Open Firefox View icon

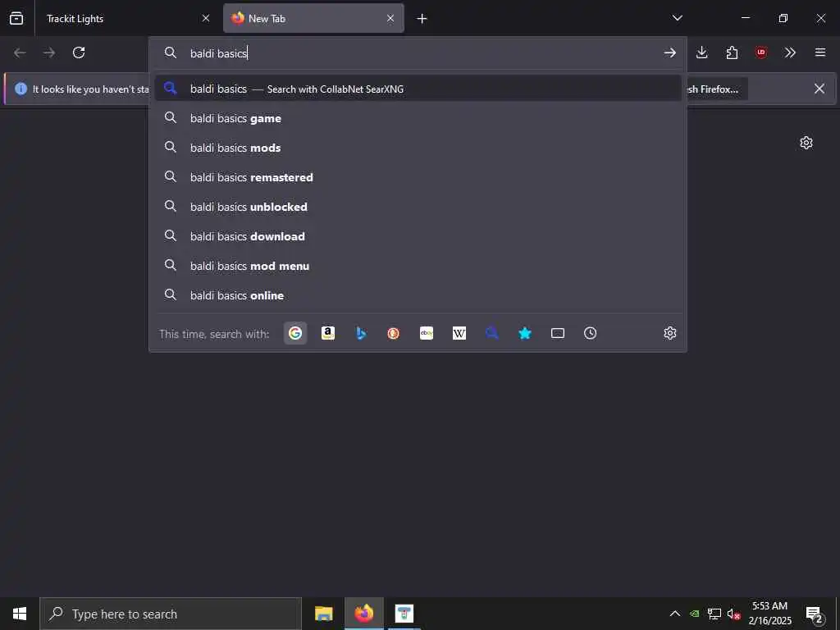click(x=16, y=19)
